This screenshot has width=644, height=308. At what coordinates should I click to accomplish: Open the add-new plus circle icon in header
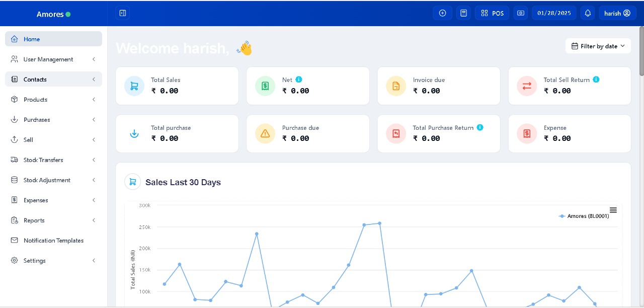click(x=443, y=13)
